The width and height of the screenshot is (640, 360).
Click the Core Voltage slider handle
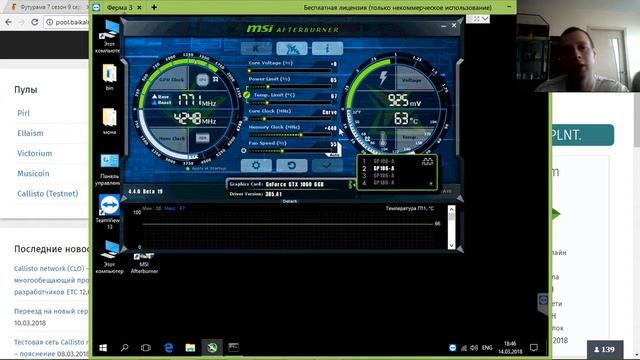249,71
